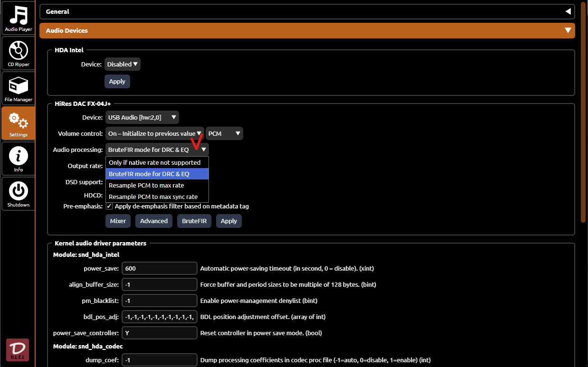Open the Info page
This screenshot has height=367, width=588.
click(18, 159)
